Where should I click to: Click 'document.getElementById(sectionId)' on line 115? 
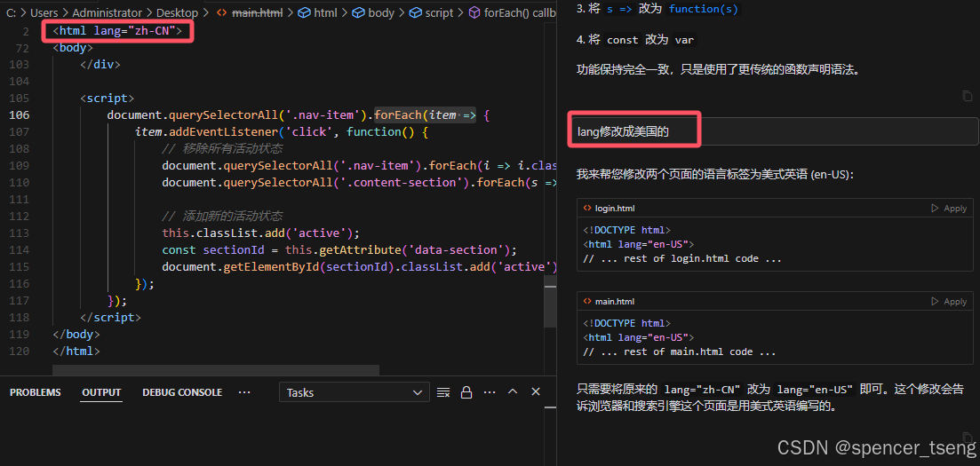point(278,267)
